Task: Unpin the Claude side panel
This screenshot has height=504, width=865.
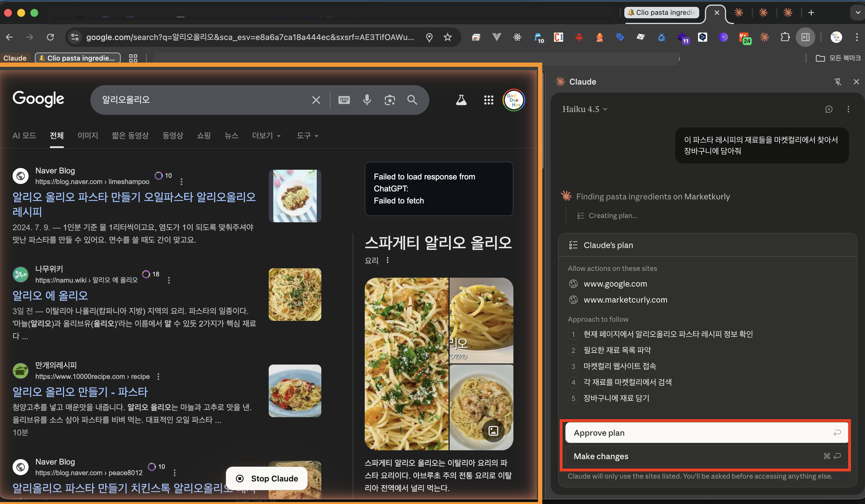Action: [838, 82]
